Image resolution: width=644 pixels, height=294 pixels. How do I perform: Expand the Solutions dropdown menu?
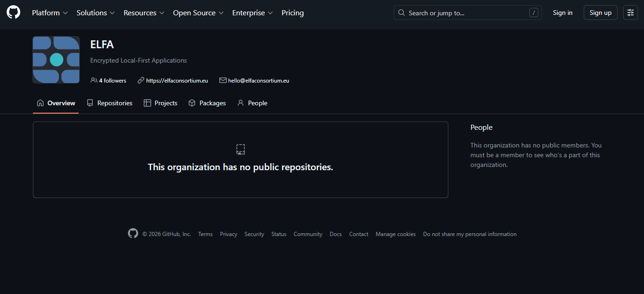(x=96, y=13)
